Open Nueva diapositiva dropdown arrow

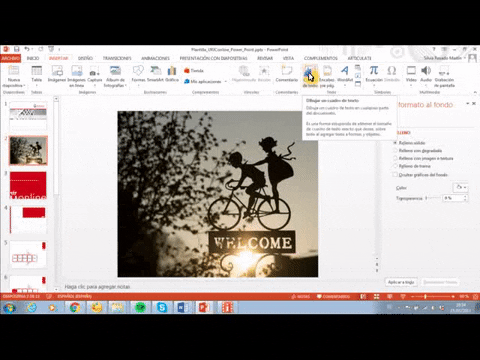24,86
